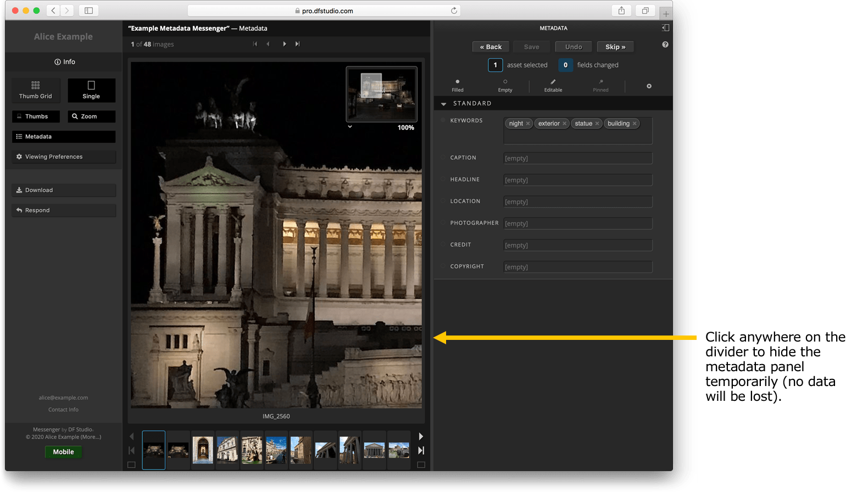868x492 pixels.
Task: Toggle the Filled fields filter
Action: [x=458, y=85]
